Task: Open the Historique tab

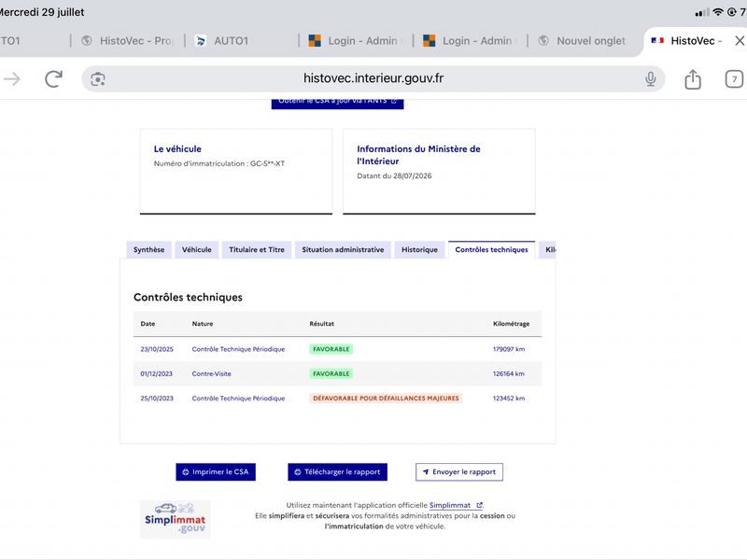Action: 419,249
